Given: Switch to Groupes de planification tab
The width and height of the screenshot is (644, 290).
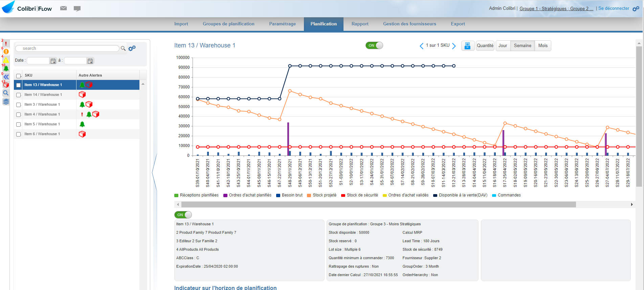Looking at the screenshot, I should 228,24.
